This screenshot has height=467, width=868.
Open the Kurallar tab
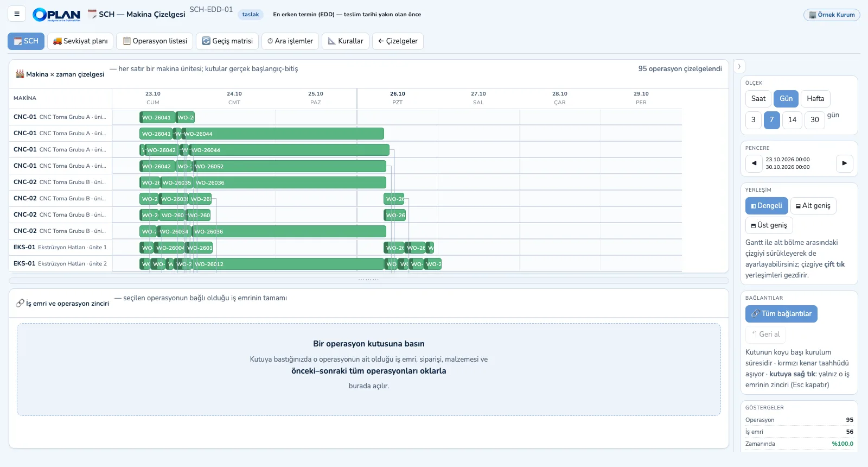click(x=346, y=41)
